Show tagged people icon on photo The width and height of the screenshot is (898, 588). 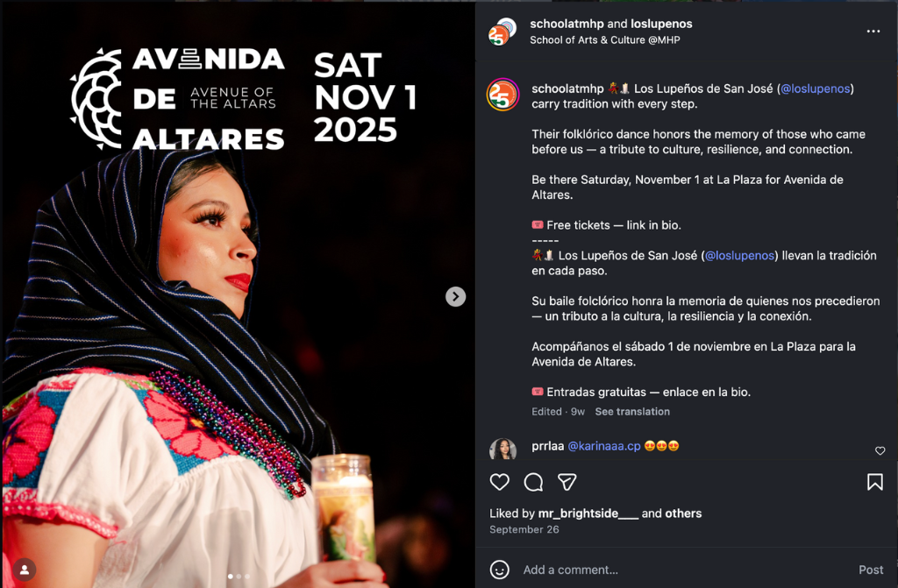(25, 570)
